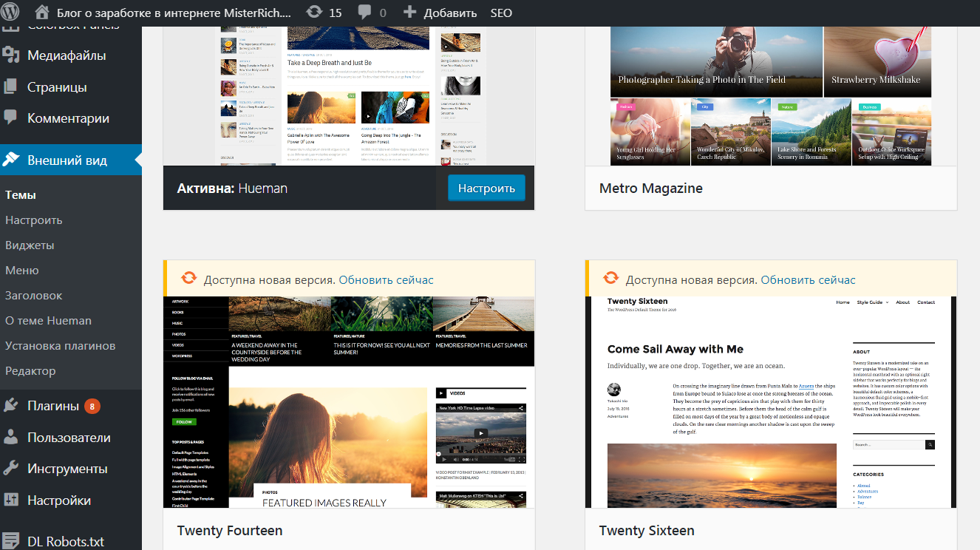Click Обновить сейчас for Twenty Sixteen
980x550 pixels.
click(808, 280)
